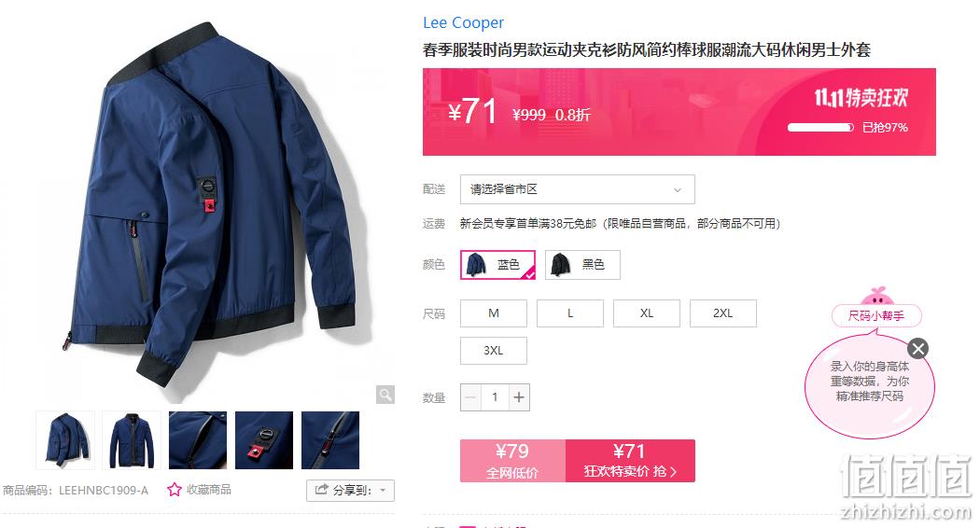Open the 请选择省市区 delivery region dropdown
The image size is (980, 528).
[x=578, y=189]
